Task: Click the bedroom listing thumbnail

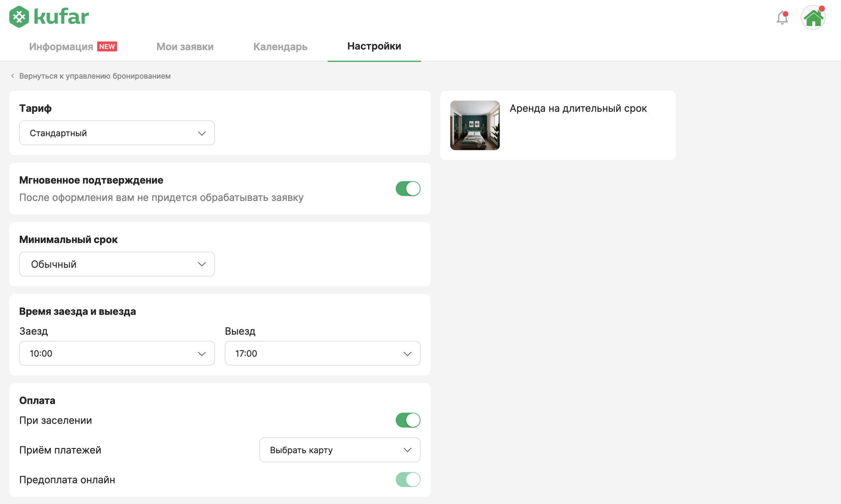Action: pos(475,125)
